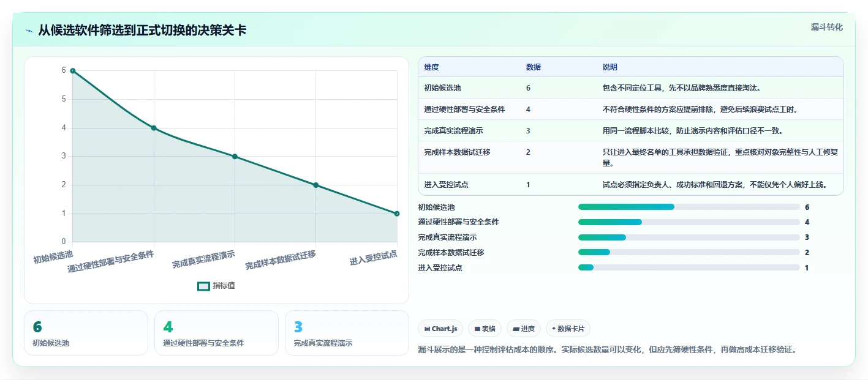This screenshot has width=868, height=380.
Task: Click the Chart.js chip
Action: pos(441,329)
